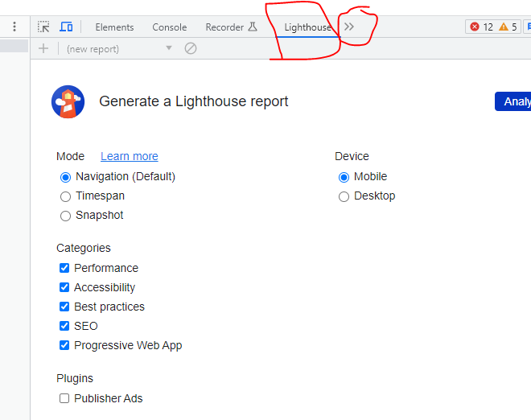Viewport: 531px width, 420px height.
Task: Open the new report dropdown
Action: click(x=119, y=48)
